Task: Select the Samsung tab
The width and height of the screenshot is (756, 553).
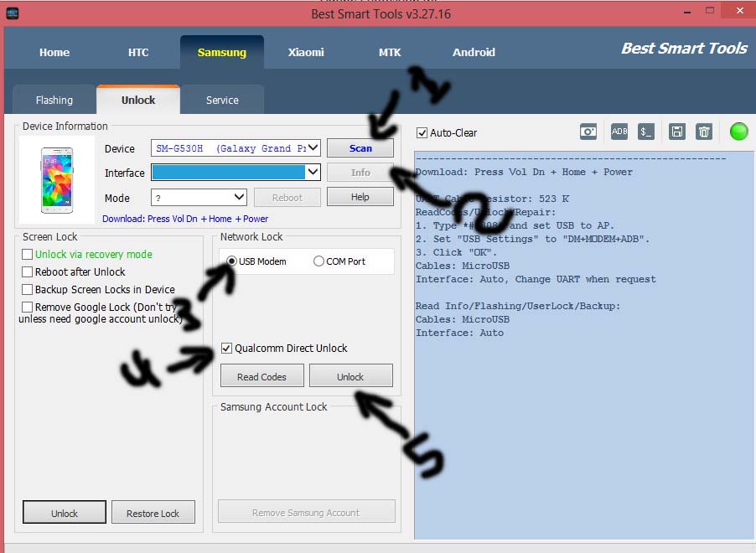Action: tap(222, 52)
